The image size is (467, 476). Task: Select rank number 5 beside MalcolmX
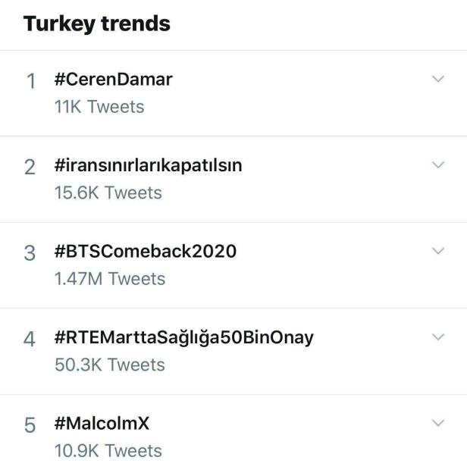30,425
